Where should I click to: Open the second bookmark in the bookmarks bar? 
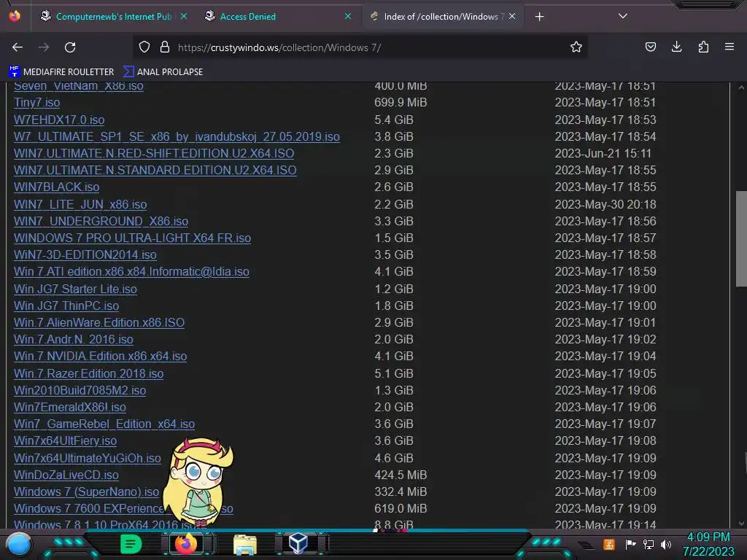163,72
